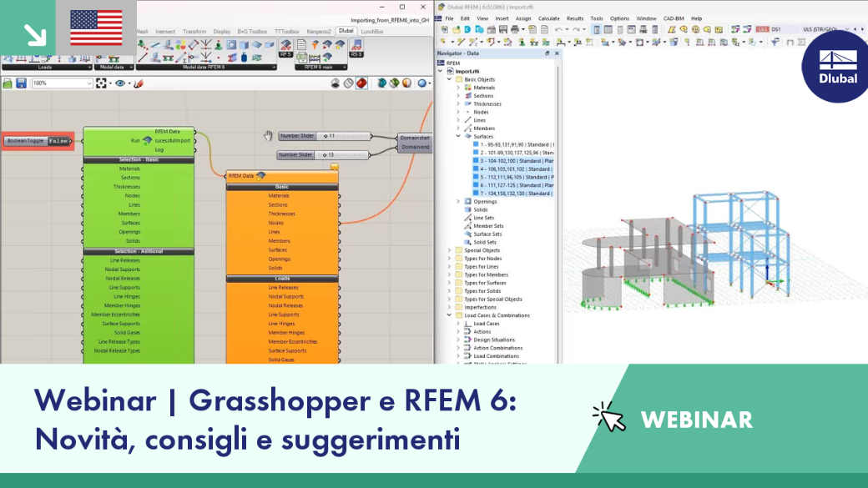Click the Number Slider set to 11
The width and height of the screenshot is (868, 488).
click(325, 135)
